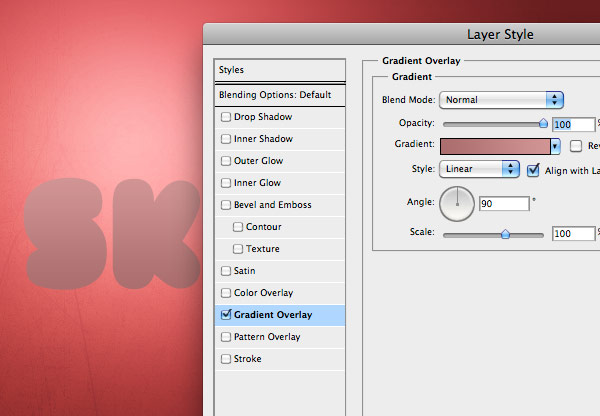Uncheck the Gradient Overlay checkbox
600x416 pixels.
226,315
